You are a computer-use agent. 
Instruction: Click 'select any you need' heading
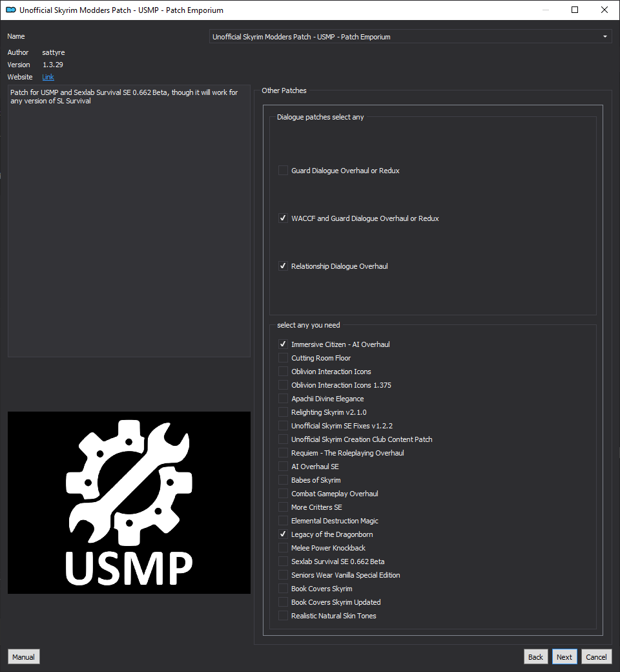tap(309, 325)
